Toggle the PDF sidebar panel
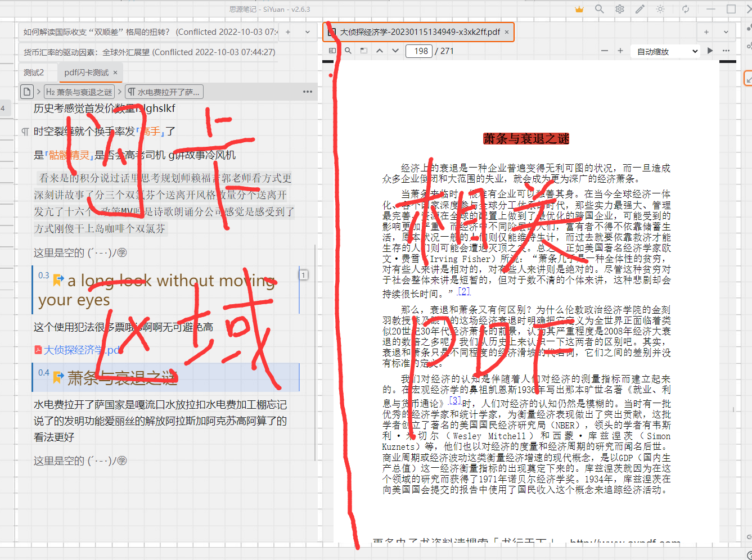The height and width of the screenshot is (560, 752). pyautogui.click(x=332, y=51)
